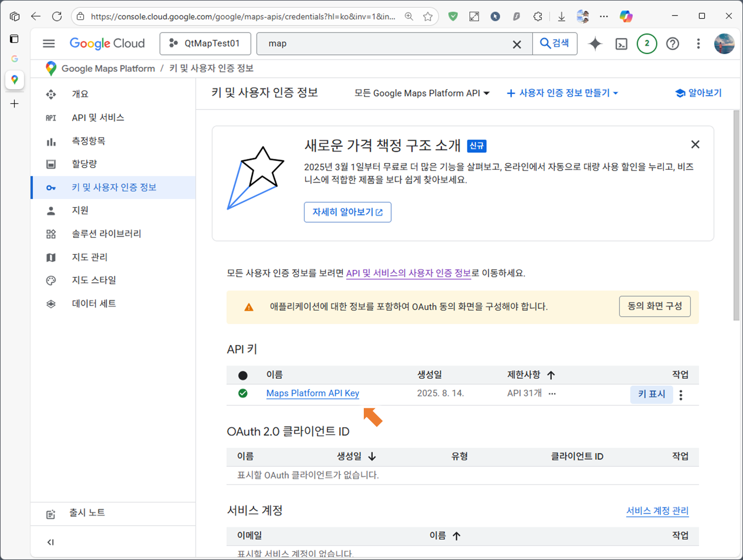This screenshot has width=743, height=560.
Task: Bookmark the page with the star icon
Action: [428, 16]
